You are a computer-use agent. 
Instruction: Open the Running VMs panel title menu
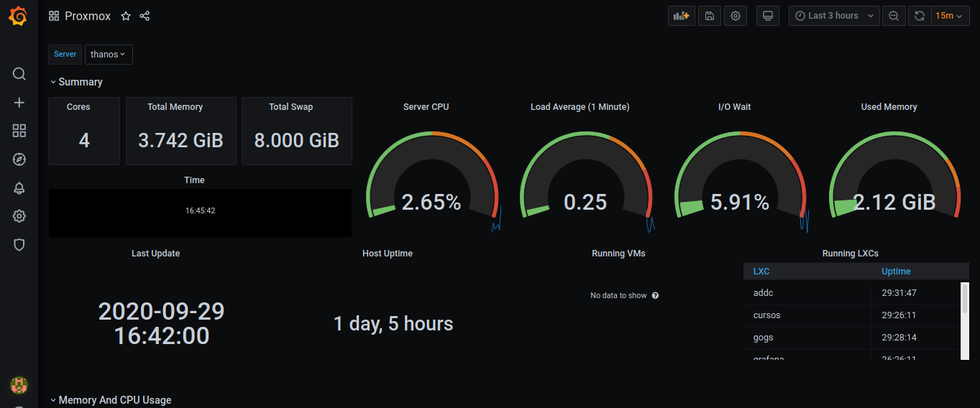[619, 254]
